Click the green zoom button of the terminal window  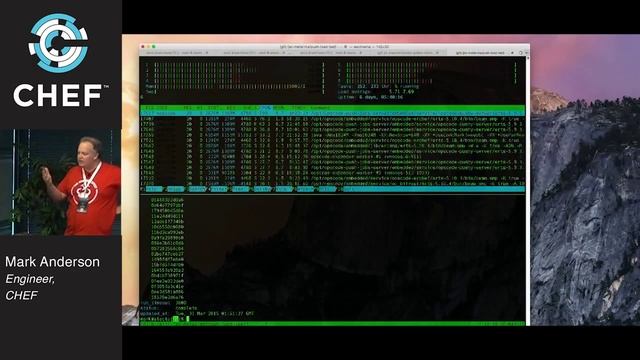tap(153, 47)
